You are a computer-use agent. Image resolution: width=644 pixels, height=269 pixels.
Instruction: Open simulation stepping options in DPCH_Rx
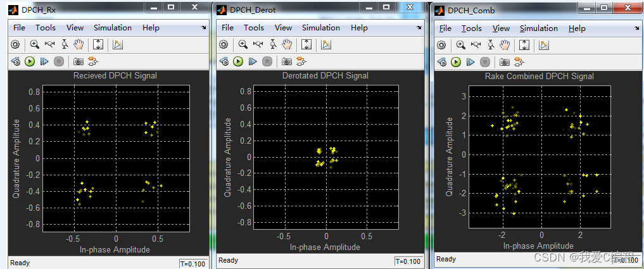click(x=15, y=61)
